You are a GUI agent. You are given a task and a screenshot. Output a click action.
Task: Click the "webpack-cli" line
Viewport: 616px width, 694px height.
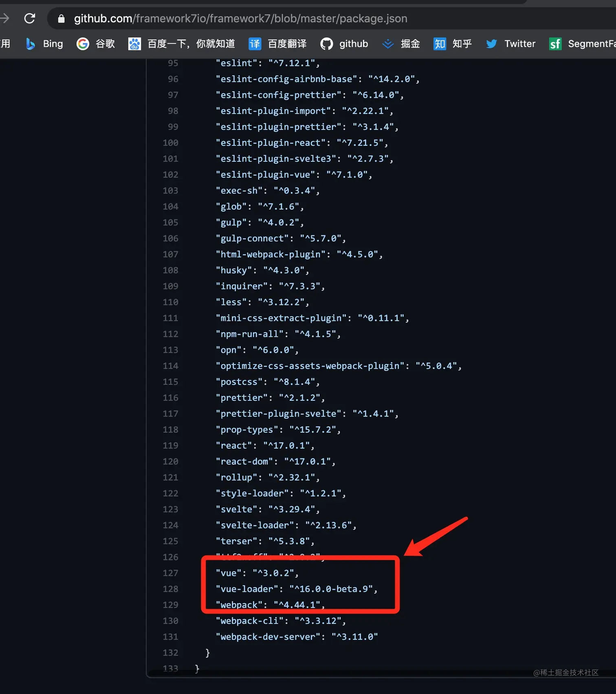(x=281, y=621)
